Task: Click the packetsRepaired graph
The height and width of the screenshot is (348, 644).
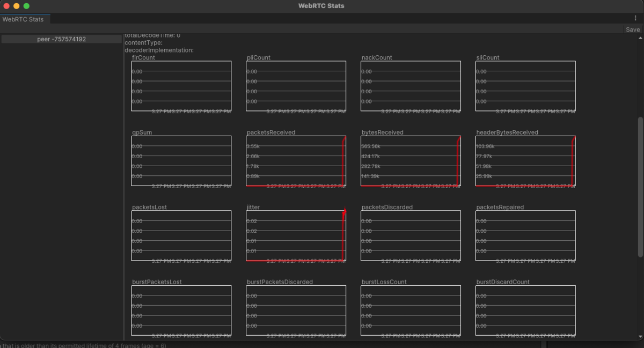Action: tap(526, 235)
